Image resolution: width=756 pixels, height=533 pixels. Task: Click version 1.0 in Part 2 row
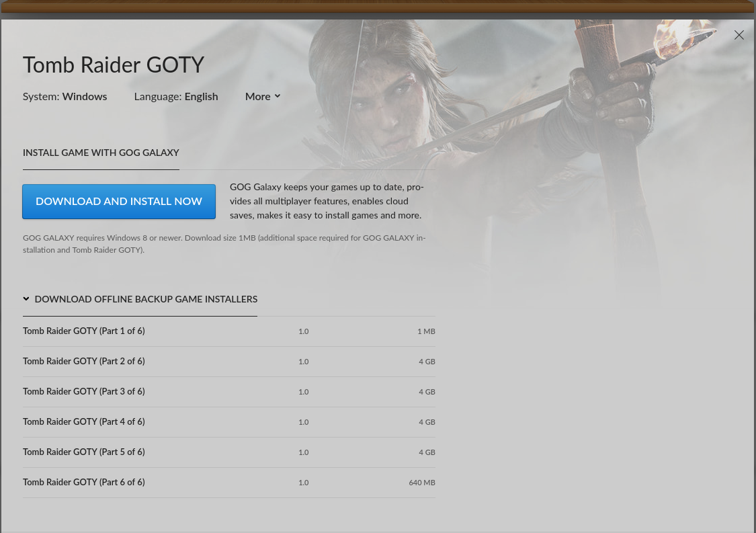click(x=303, y=362)
